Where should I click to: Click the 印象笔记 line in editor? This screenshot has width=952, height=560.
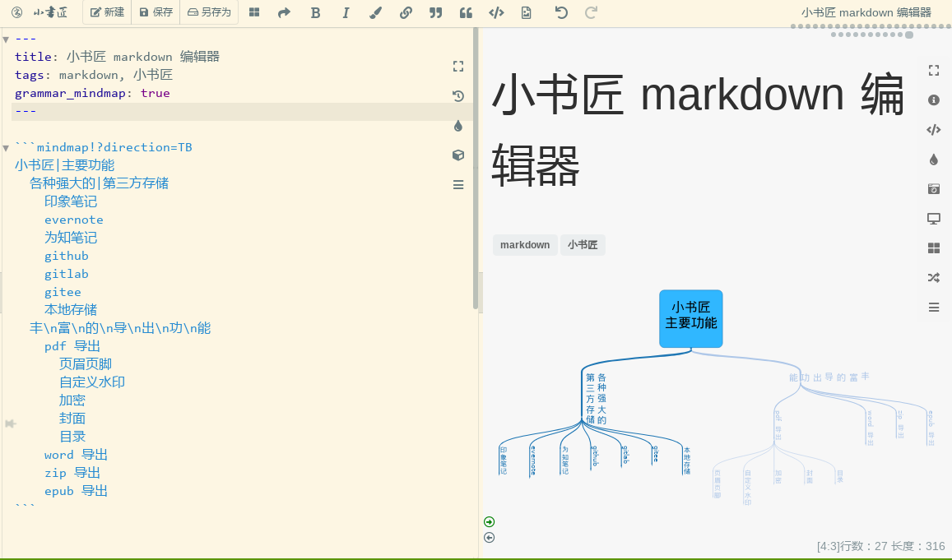[71, 201]
